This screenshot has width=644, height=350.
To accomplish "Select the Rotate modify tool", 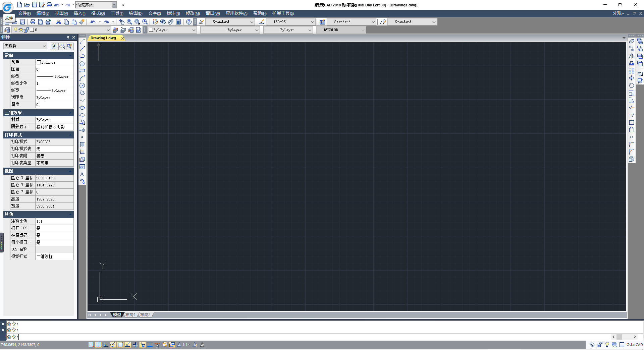I will coord(632,85).
